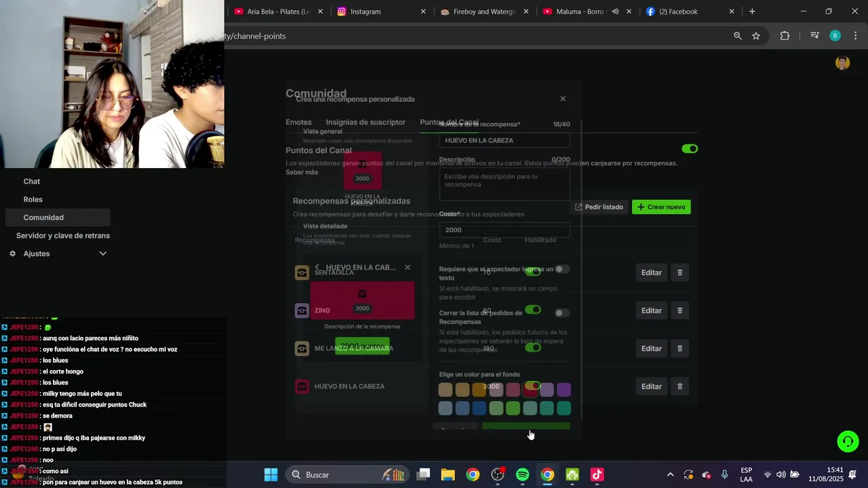Go back with the preview panel chevron

(317, 267)
